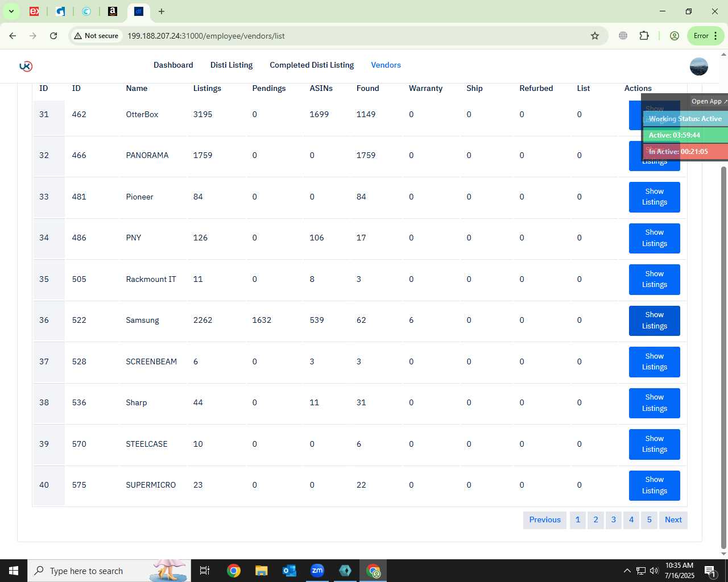Click Show Listings for STEELCASE
Viewport: 728px width, 582px height.
point(655,444)
